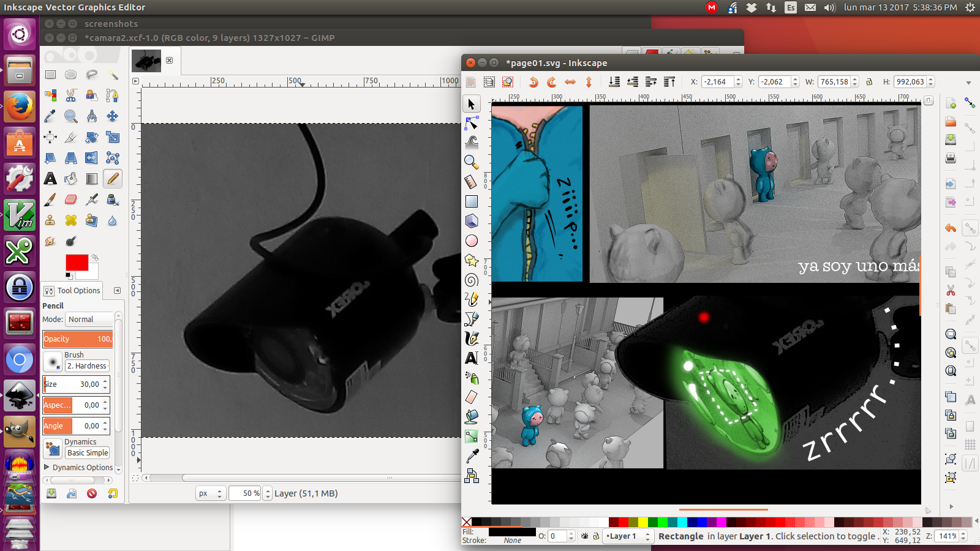Select Inkscape Rectangle tool
The image size is (980, 551).
tap(472, 201)
